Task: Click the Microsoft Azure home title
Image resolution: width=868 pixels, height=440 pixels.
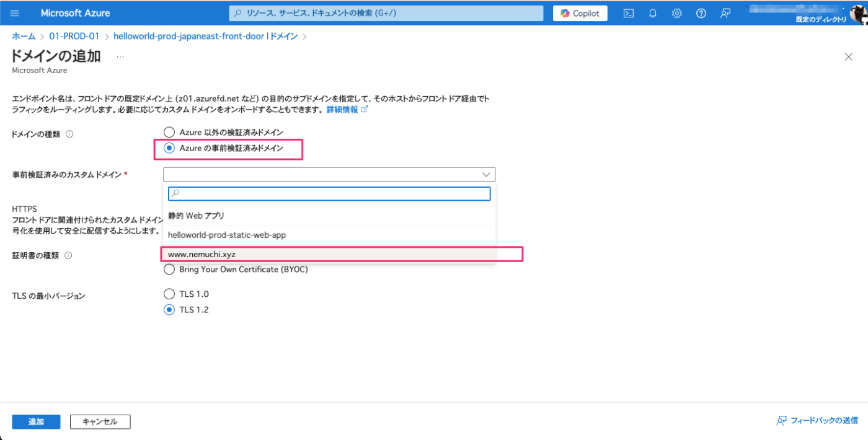Action: pos(76,13)
